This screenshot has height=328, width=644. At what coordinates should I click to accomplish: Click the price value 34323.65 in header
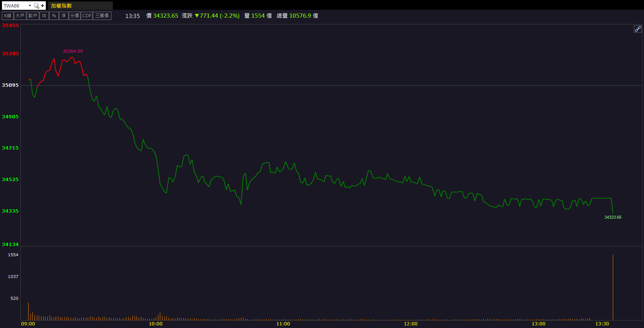click(x=166, y=16)
